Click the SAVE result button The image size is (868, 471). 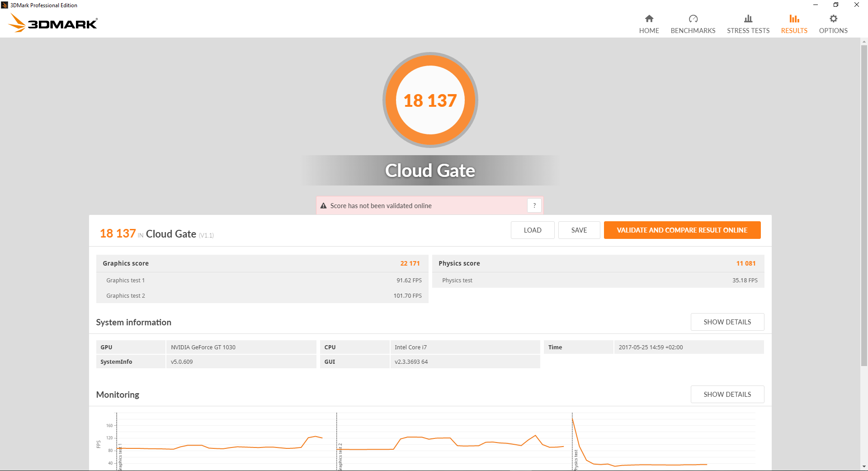(x=579, y=230)
